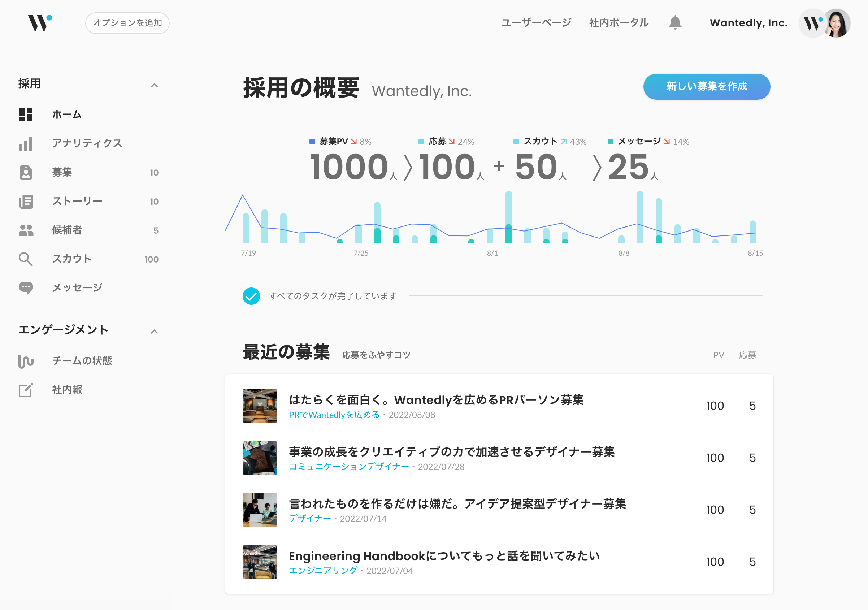Image resolution: width=868 pixels, height=610 pixels.
Task: Click the スカウト legend color swatch
Action: [516, 142]
